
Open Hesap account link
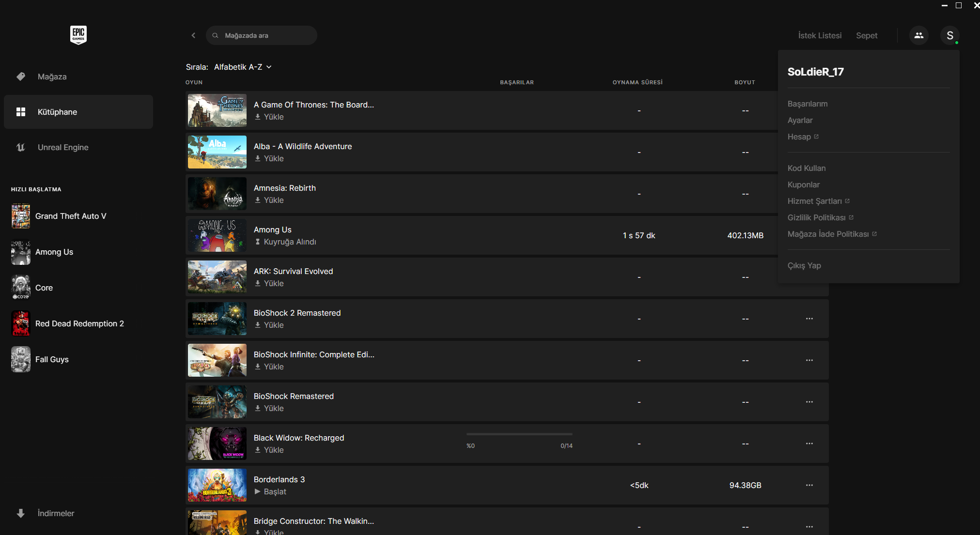pos(803,137)
